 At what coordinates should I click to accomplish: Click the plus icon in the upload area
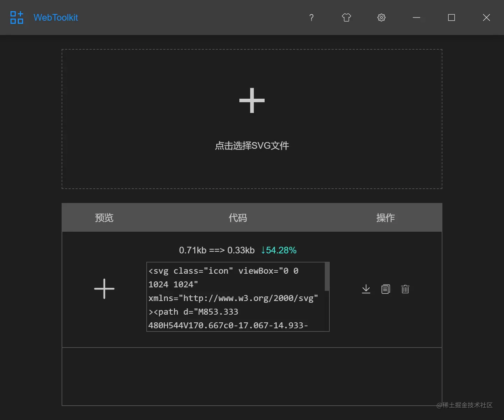point(252,100)
